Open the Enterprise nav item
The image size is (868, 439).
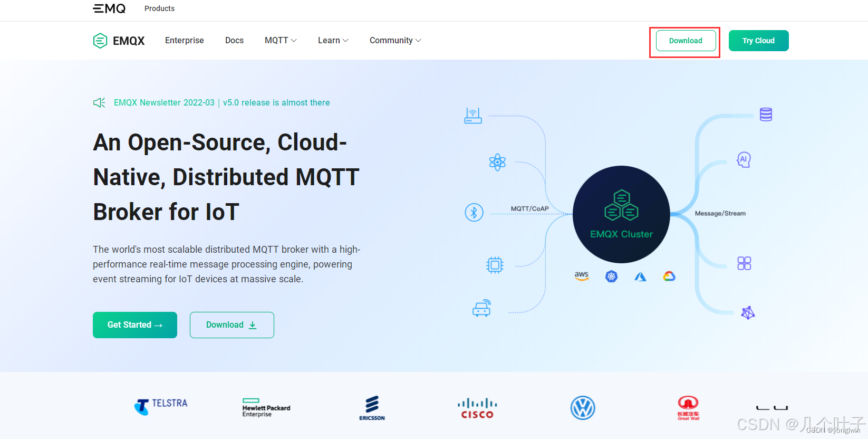point(184,40)
